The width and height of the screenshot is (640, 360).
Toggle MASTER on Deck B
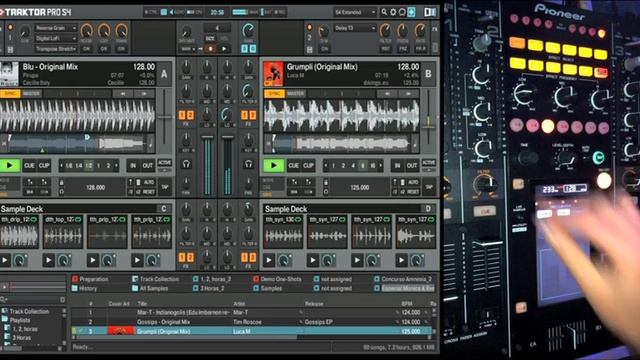[x=296, y=94]
